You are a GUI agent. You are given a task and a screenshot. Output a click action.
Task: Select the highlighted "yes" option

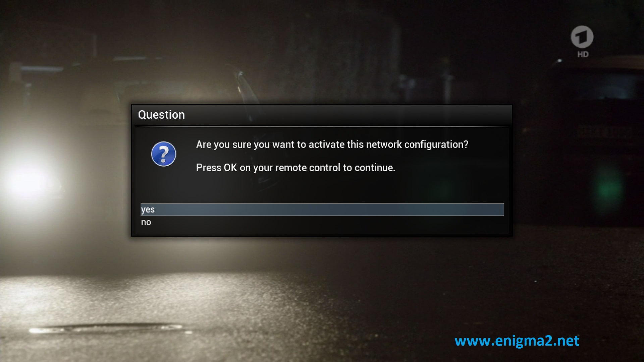tap(322, 209)
